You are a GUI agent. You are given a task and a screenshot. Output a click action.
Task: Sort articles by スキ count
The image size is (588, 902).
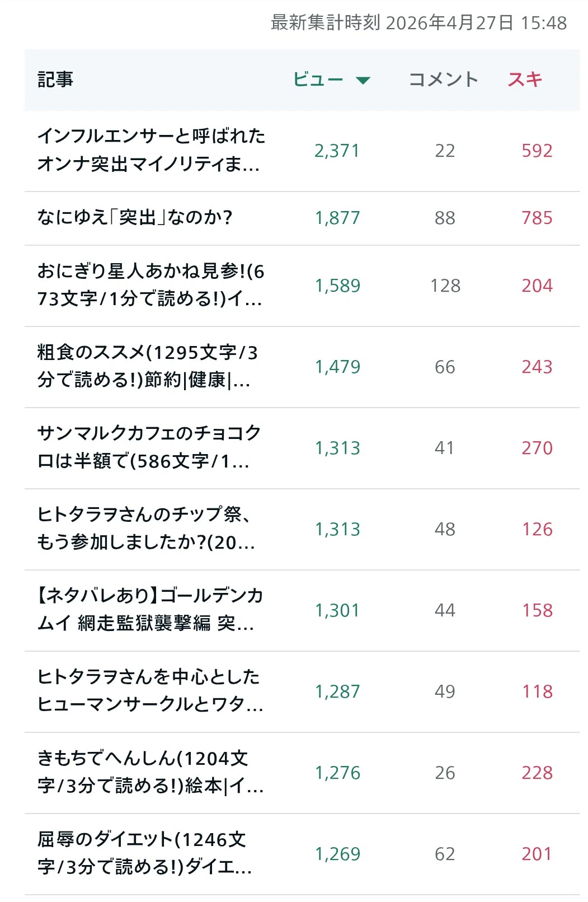pyautogui.click(x=525, y=80)
